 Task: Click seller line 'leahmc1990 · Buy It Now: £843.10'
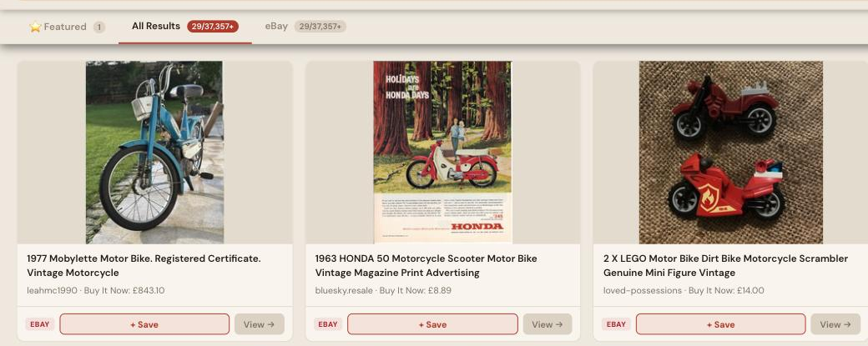point(96,290)
